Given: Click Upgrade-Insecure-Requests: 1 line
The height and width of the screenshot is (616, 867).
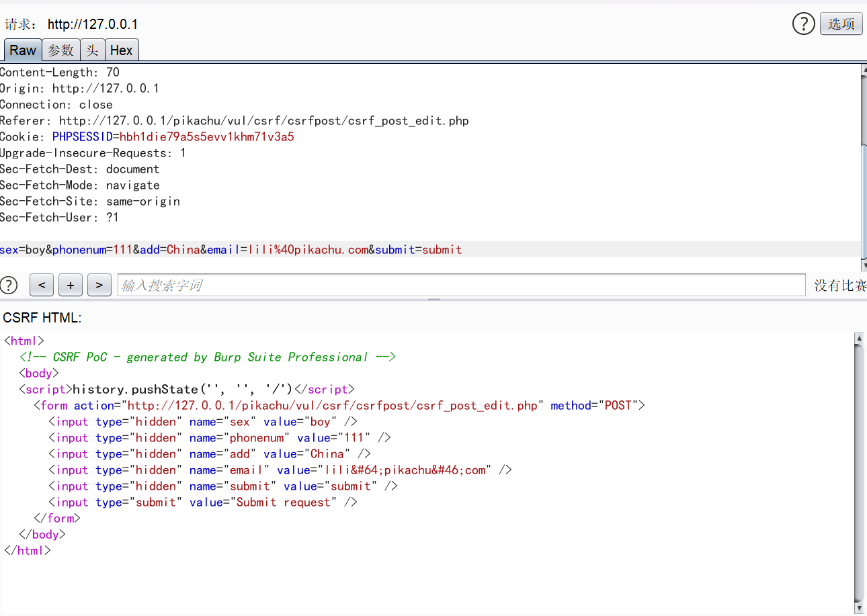Looking at the screenshot, I should pos(93,153).
